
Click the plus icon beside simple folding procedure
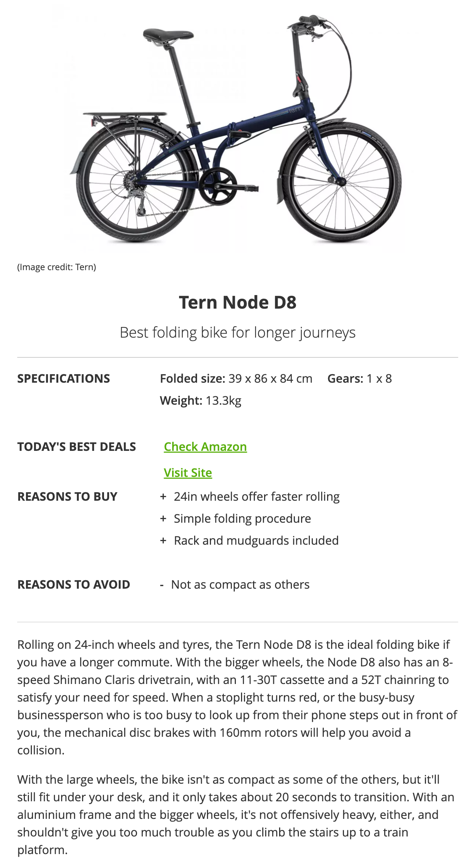coord(164,518)
